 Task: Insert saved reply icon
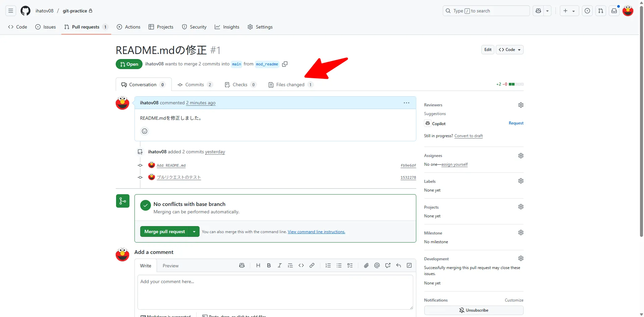398,265
